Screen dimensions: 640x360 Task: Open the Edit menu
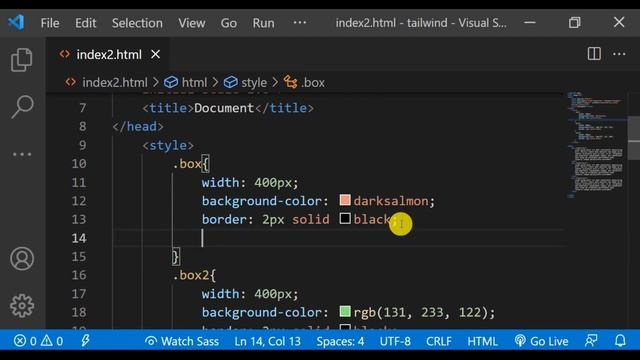(85, 23)
